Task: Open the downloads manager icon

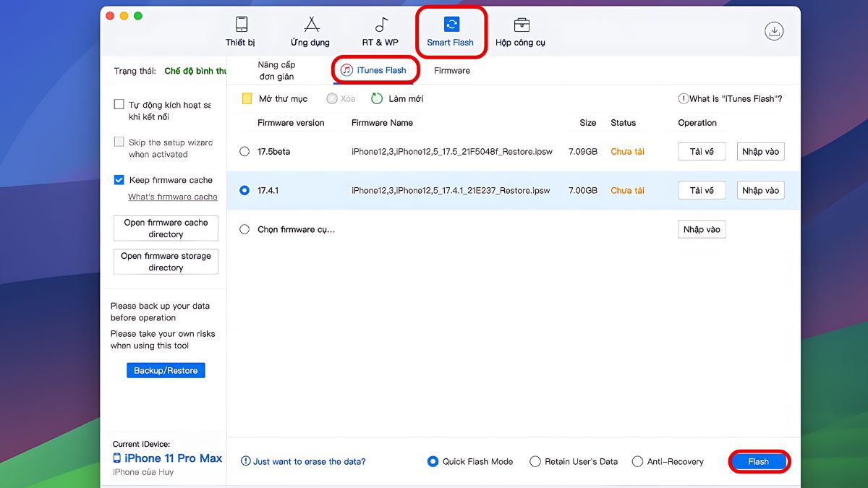Action: pos(774,31)
